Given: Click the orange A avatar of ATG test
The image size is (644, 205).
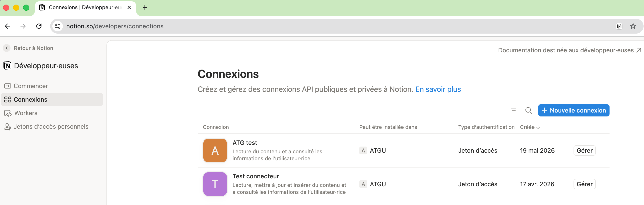Looking at the screenshot, I should tap(215, 150).
